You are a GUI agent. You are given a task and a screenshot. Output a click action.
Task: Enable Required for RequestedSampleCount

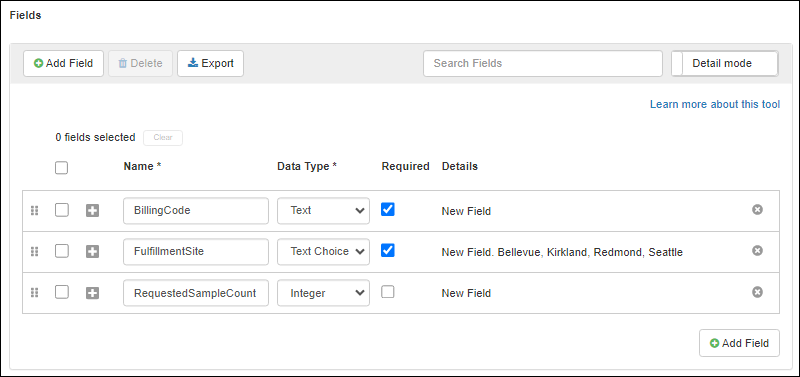pyautogui.click(x=388, y=292)
